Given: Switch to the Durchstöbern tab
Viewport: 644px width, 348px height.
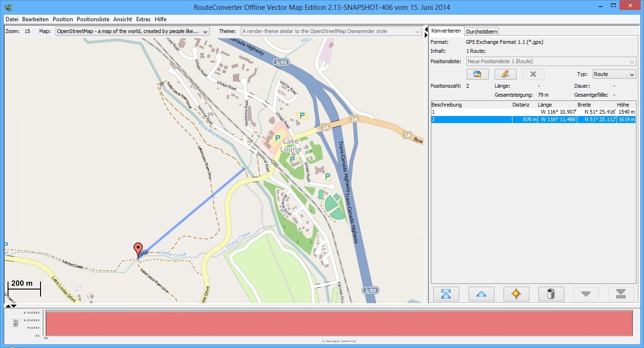Looking at the screenshot, I should [481, 32].
